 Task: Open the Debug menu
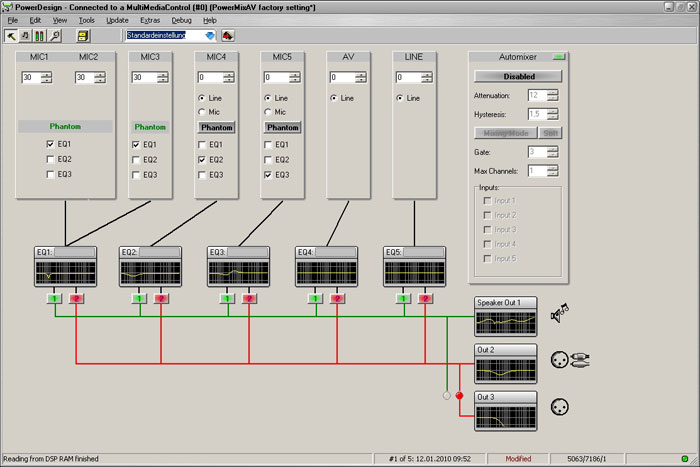[x=181, y=20]
